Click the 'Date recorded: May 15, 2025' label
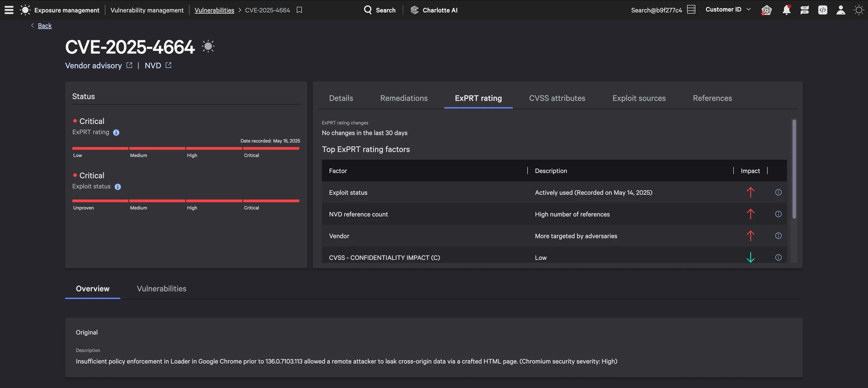This screenshot has height=388, width=868. (270, 141)
